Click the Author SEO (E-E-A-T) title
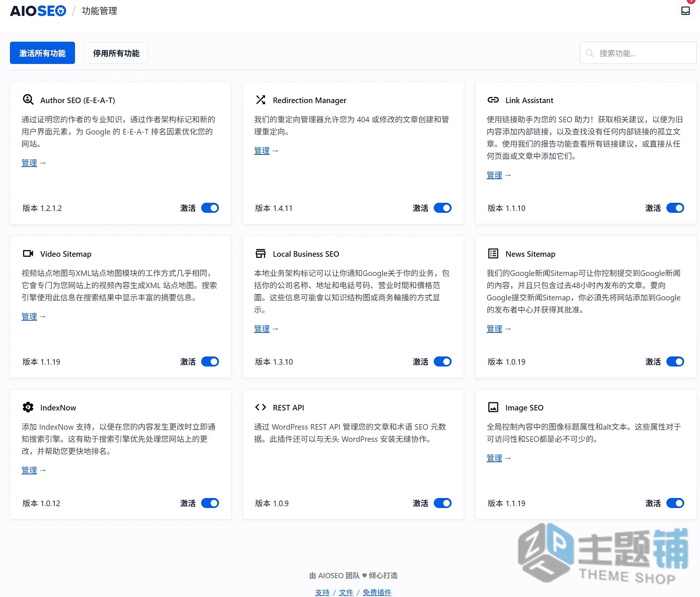 pyautogui.click(x=78, y=100)
